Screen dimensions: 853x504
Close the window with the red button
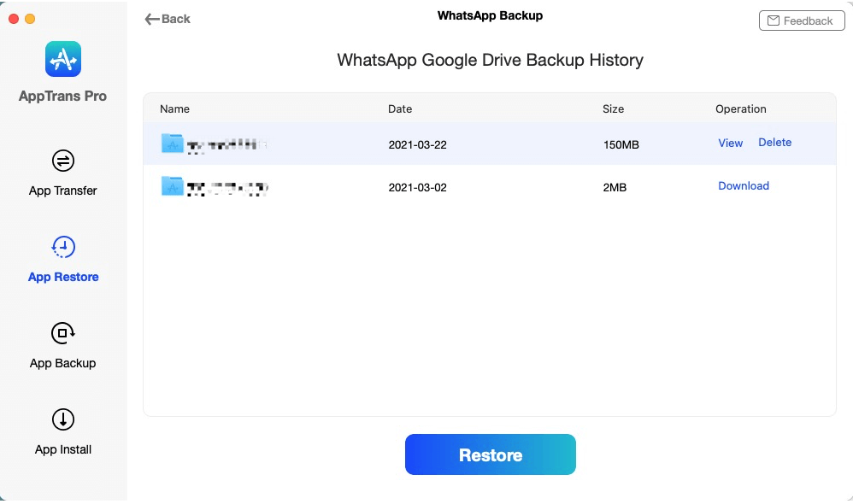[x=15, y=19]
